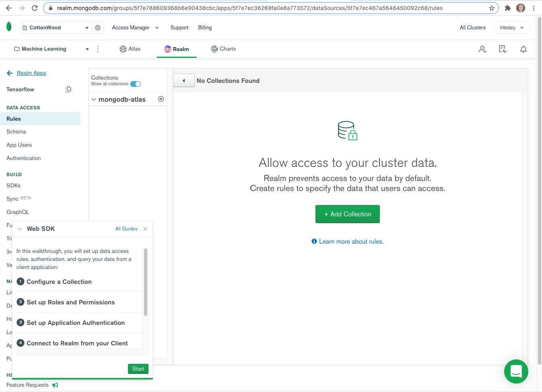Click the Feature Requests megaphone icon
The image size is (542, 392).
55,385
